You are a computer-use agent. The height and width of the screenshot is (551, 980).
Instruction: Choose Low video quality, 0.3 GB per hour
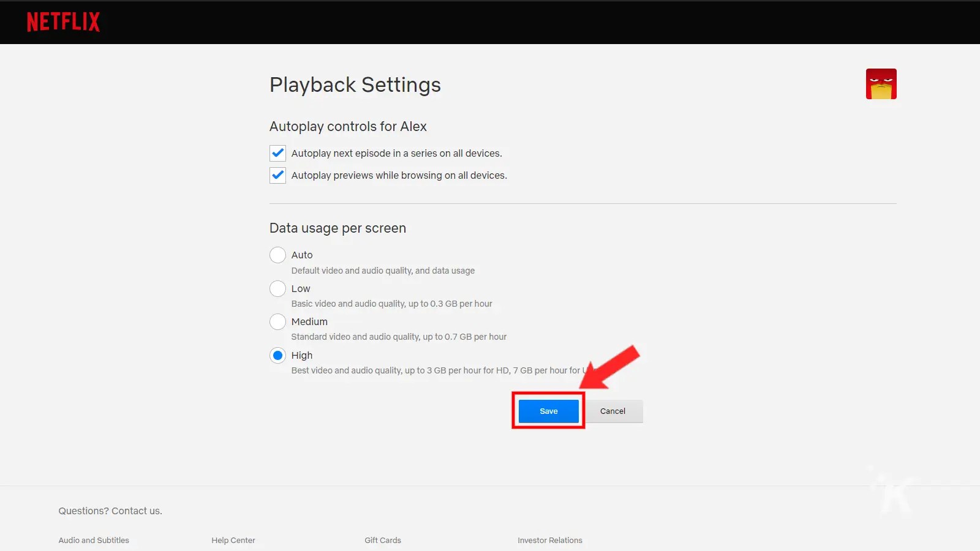tap(277, 288)
